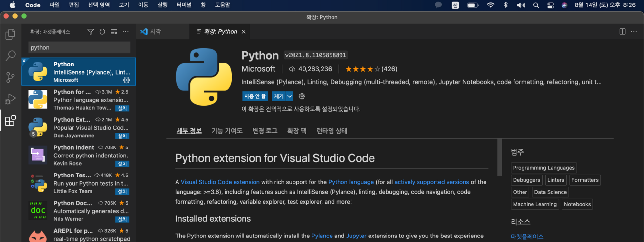Image resolution: width=644 pixels, height=242 pixels.
Task: Select the Programming Languages category tag
Action: (544, 168)
